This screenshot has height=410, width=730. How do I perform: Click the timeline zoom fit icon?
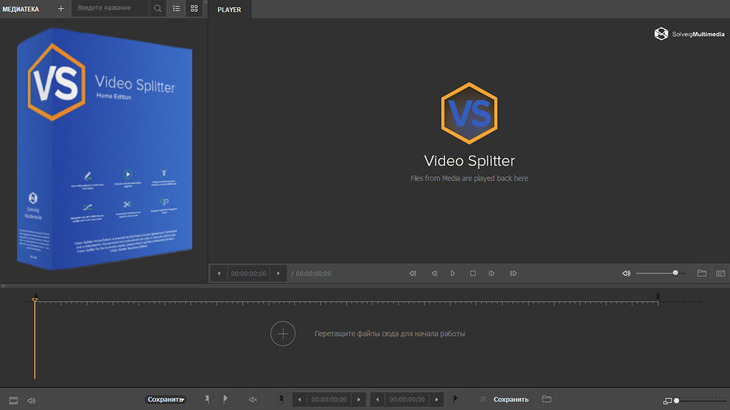point(667,401)
